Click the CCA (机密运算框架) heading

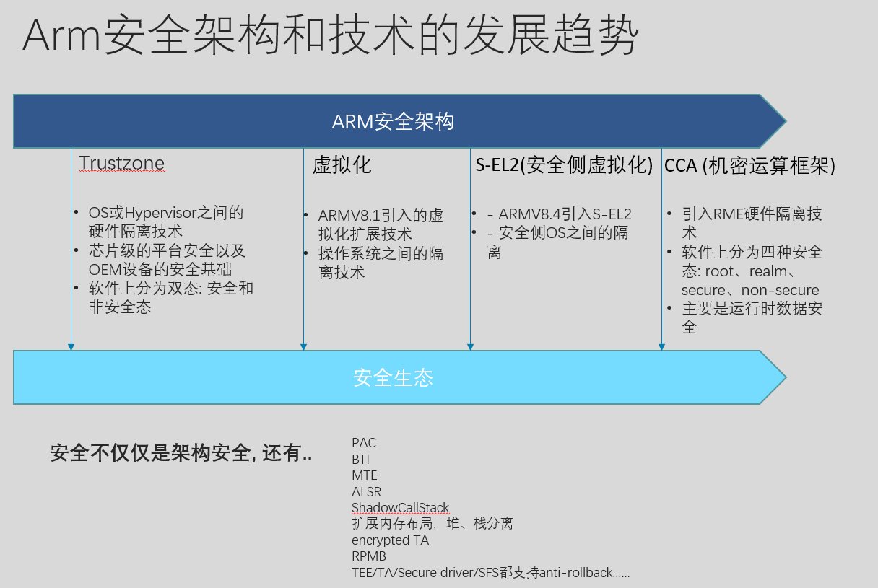(x=750, y=165)
